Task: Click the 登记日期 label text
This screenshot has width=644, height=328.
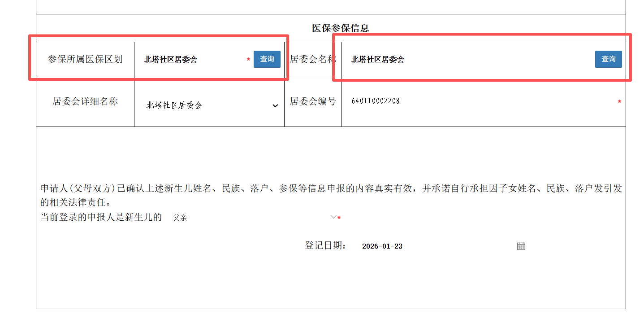Action: pos(325,245)
